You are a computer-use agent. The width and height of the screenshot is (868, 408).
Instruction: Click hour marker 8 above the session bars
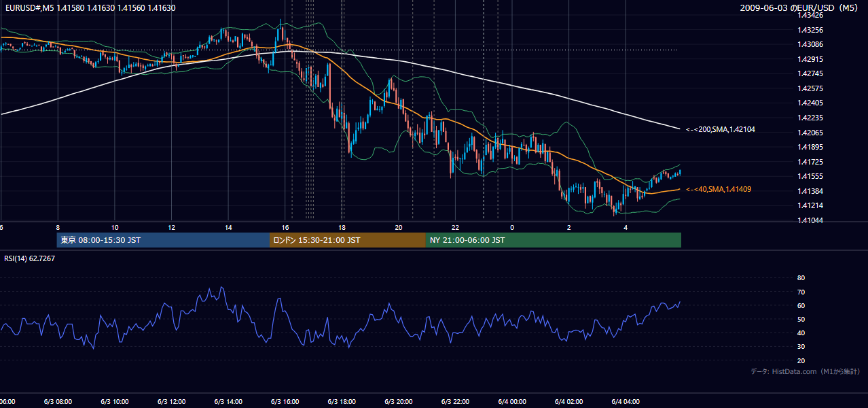tap(58, 227)
